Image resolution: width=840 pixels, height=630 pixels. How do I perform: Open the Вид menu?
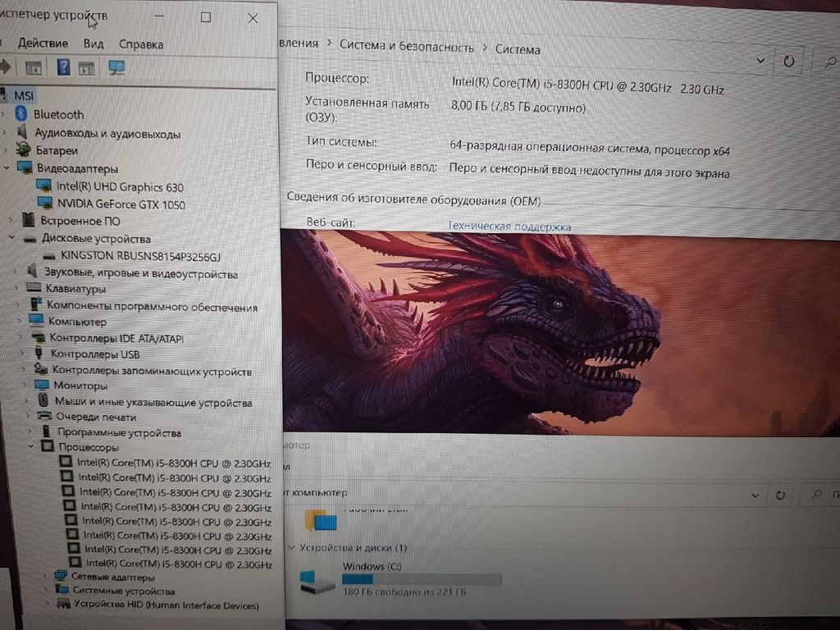tap(94, 43)
